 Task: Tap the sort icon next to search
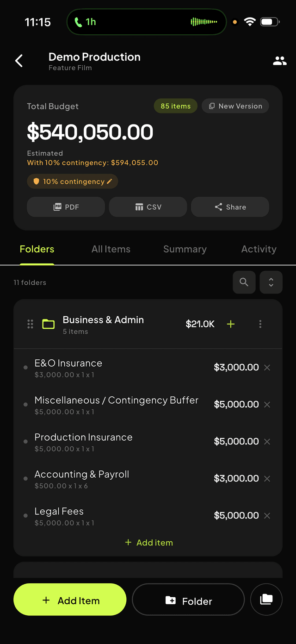tap(271, 282)
